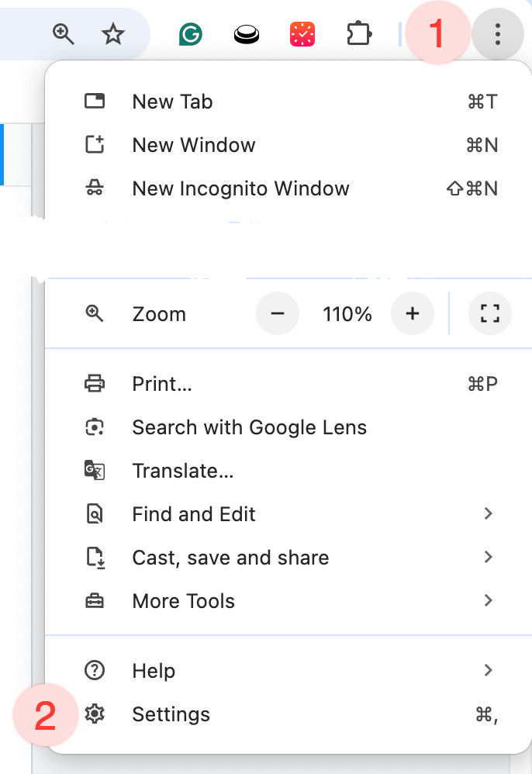
Task: Decrease zoom with the minus button
Action: point(278,314)
